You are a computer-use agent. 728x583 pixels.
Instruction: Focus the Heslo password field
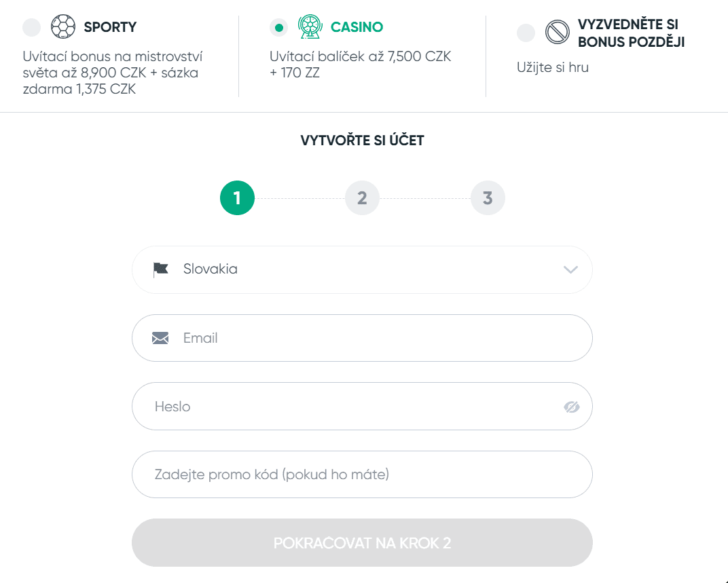coord(362,406)
